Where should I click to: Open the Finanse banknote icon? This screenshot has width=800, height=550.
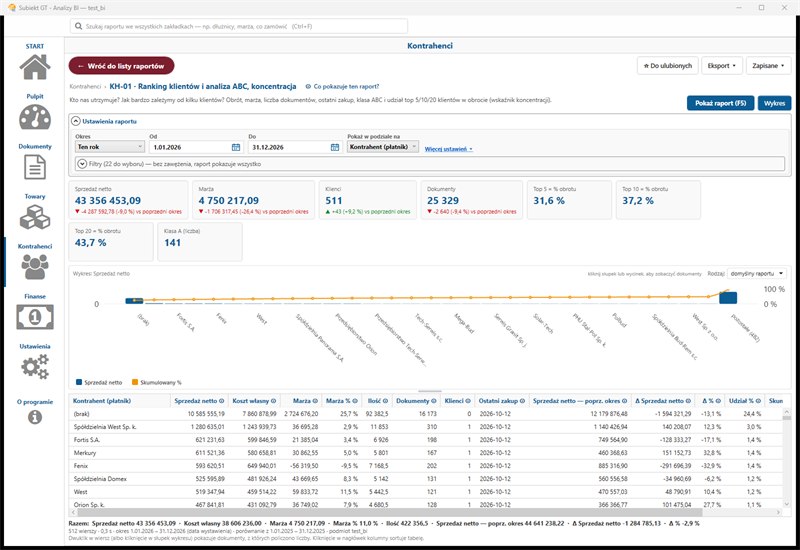[35, 317]
